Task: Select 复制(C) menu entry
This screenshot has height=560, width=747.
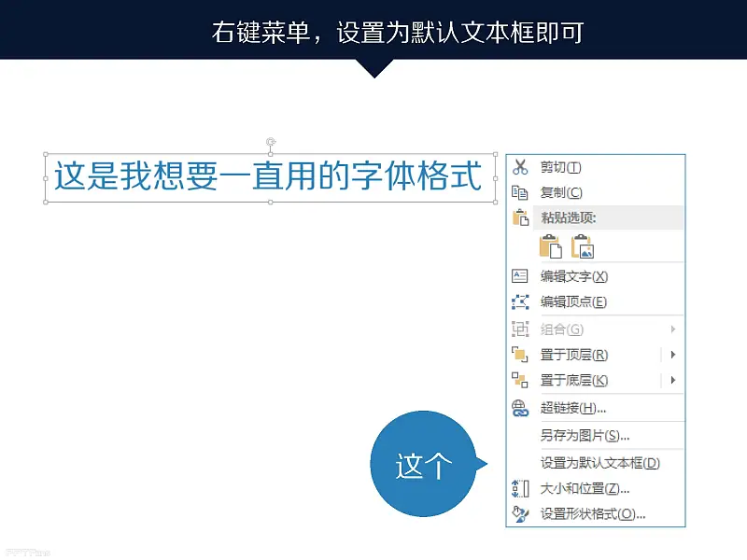Action: point(596,192)
